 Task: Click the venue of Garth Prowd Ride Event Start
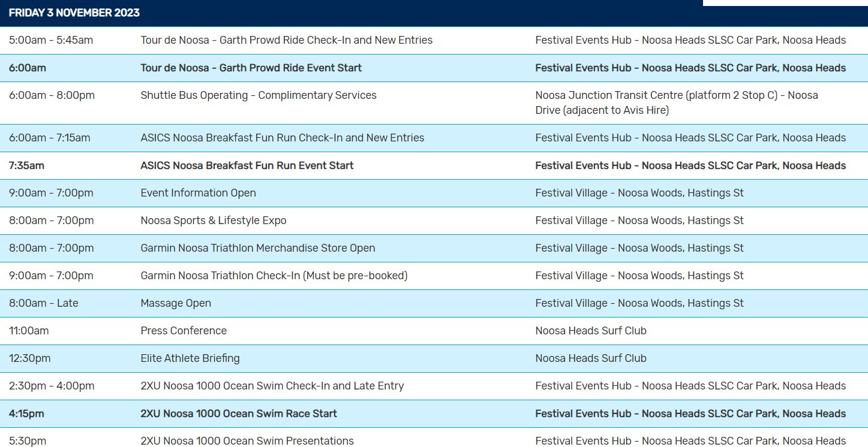690,68
